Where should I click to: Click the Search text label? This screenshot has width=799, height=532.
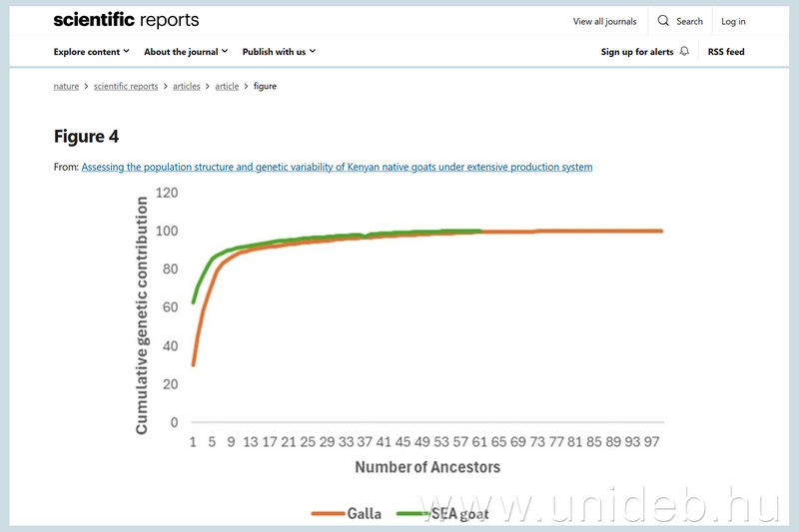tap(689, 21)
